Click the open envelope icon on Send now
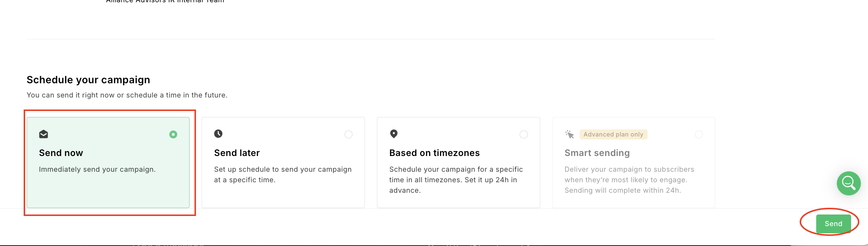The width and height of the screenshot is (868, 246). point(44,134)
